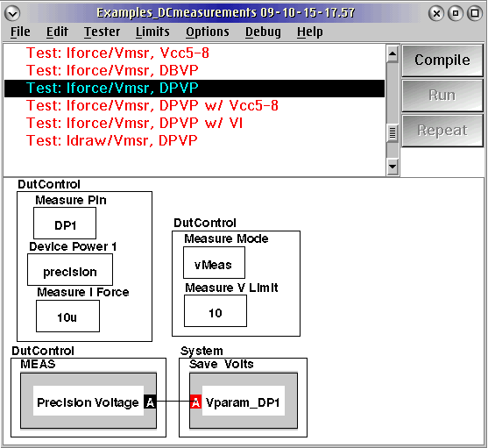Open the window menu arrow in title bar
The height and width of the screenshot is (448, 488).
point(13,13)
